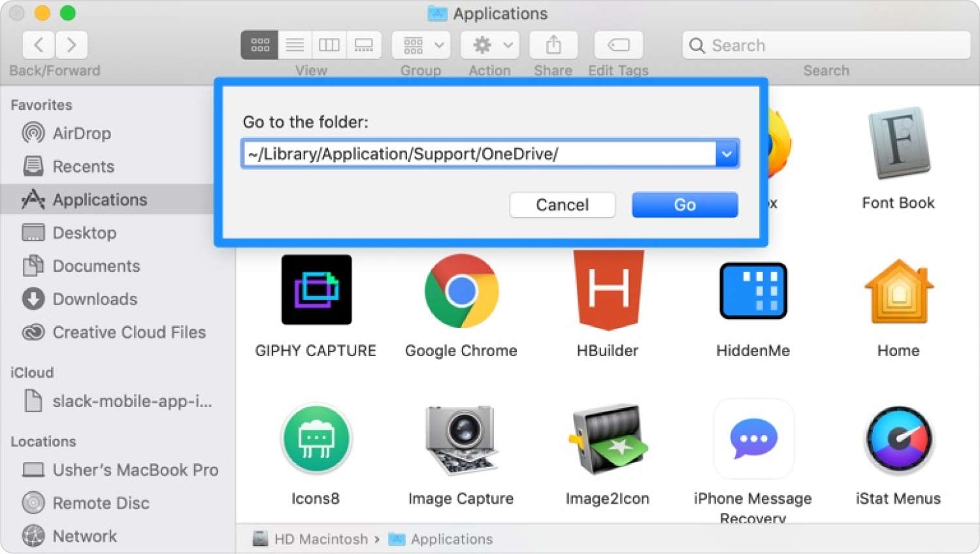Select the iPhone Message Recovery app icon

tap(753, 438)
